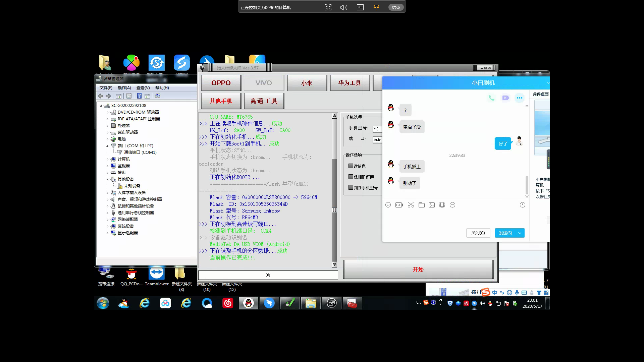This screenshot has height=362, width=644.
Task: Open the send-file folder icon in chat
Action: click(x=422, y=205)
